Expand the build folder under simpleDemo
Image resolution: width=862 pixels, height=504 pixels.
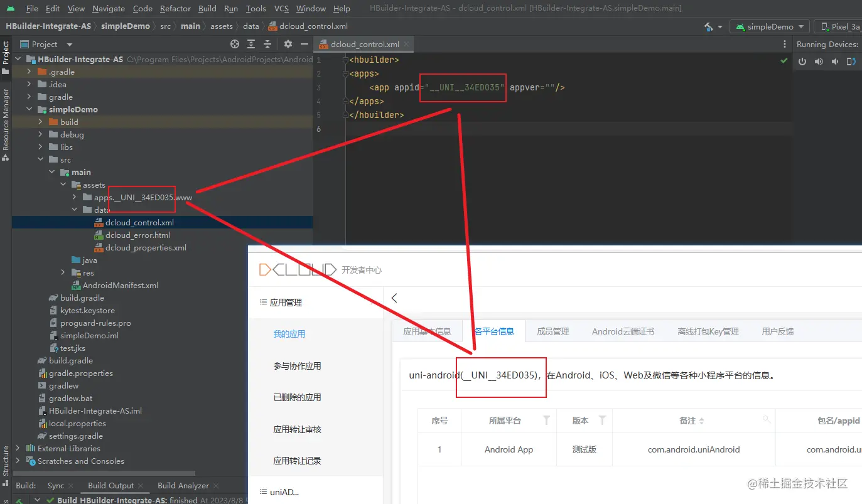tap(40, 122)
